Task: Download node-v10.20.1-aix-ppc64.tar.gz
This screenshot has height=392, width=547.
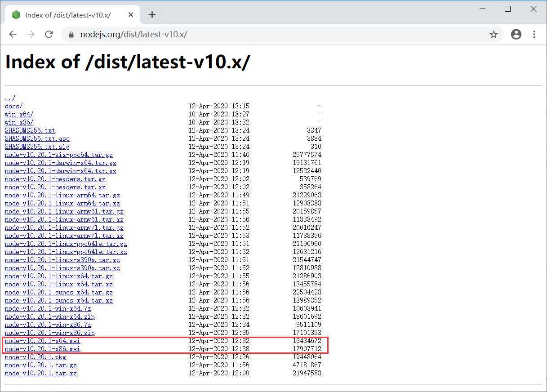Action: (x=59, y=155)
